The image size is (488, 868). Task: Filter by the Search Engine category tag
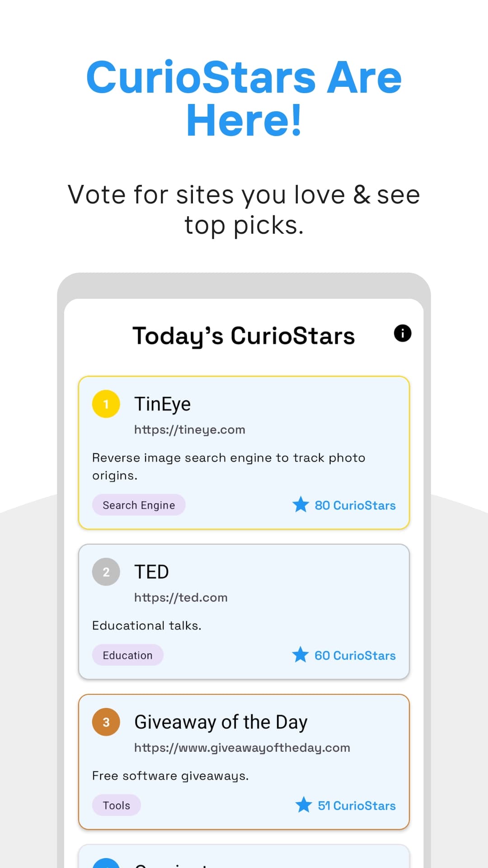click(139, 505)
